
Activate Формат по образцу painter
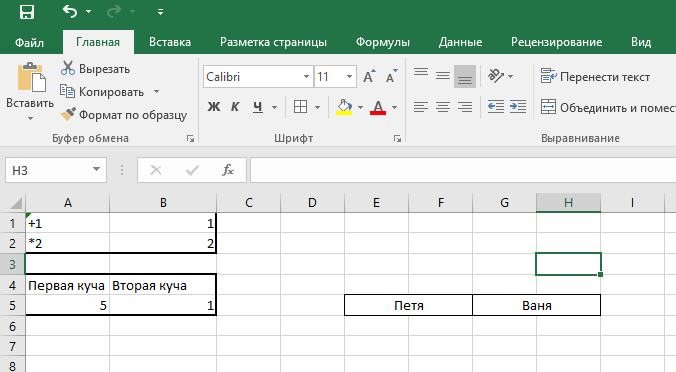[x=124, y=115]
